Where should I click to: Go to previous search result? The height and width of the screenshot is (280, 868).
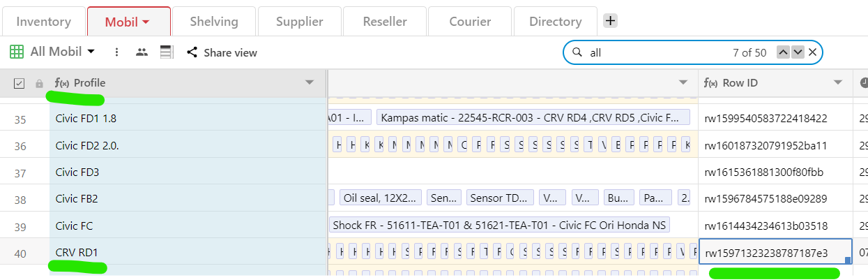[x=783, y=52]
